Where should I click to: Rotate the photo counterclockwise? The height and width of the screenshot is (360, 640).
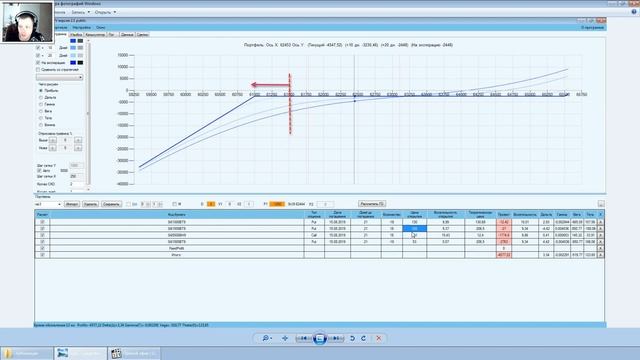352,338
